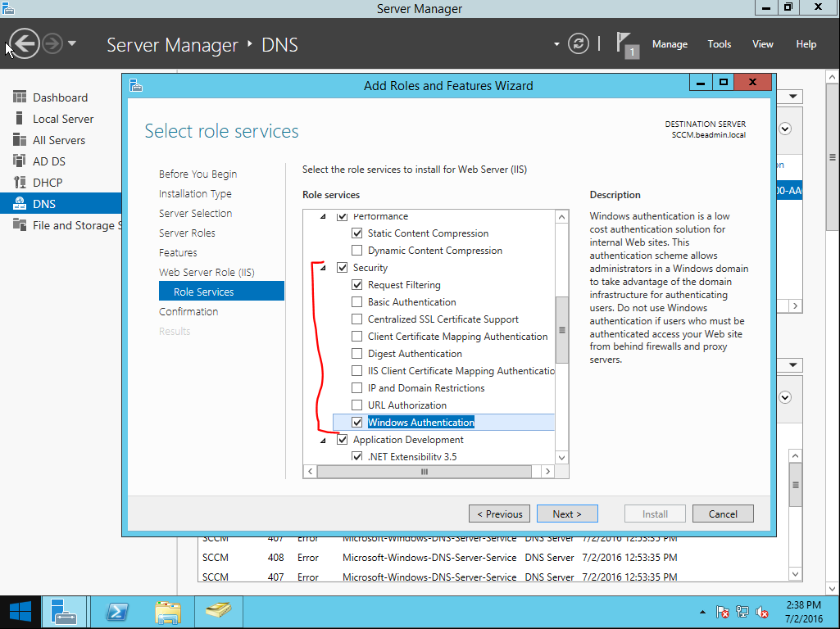This screenshot has width=840, height=629.
Task: Collapse the upper background panel chevron
Action: (785, 129)
